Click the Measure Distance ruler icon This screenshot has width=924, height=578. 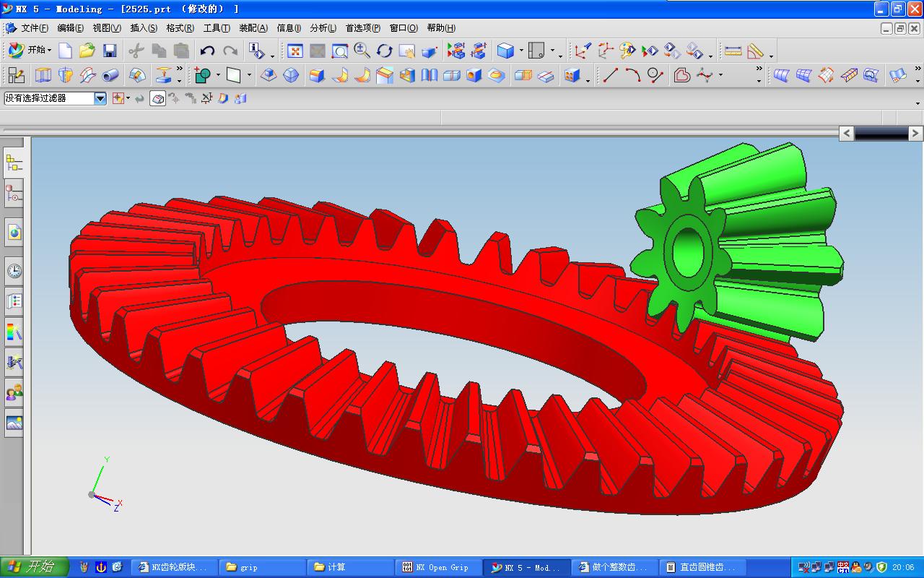(733, 51)
